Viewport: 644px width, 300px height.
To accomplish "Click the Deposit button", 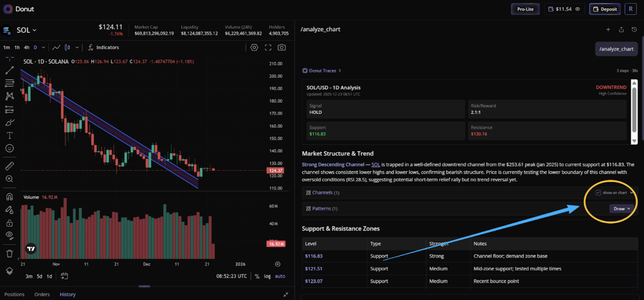I will tap(605, 9).
